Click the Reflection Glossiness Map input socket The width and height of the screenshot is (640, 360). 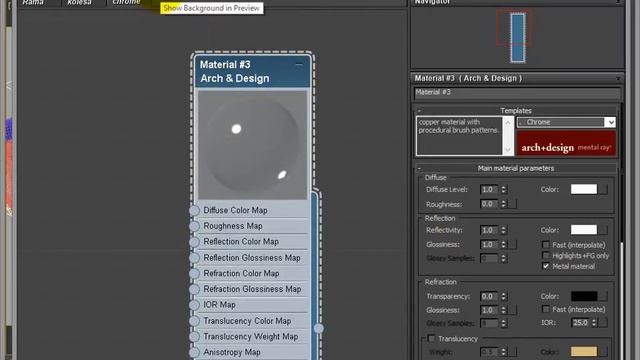[x=195, y=258]
